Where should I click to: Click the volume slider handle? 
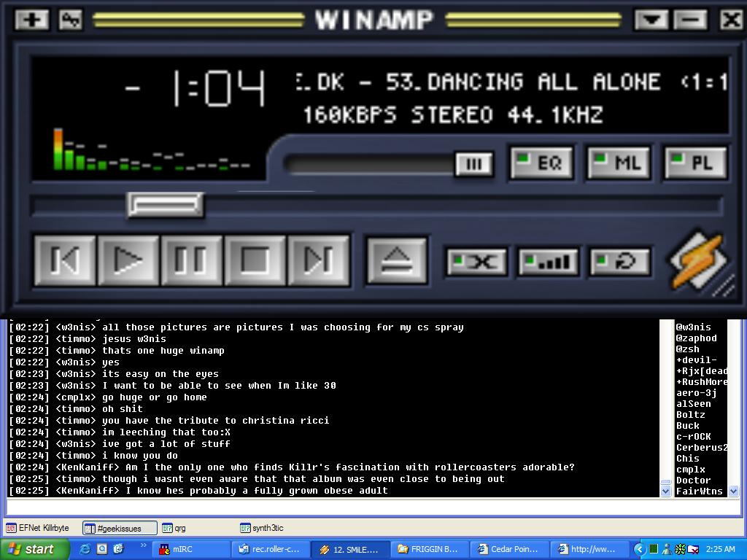pyautogui.click(x=474, y=164)
